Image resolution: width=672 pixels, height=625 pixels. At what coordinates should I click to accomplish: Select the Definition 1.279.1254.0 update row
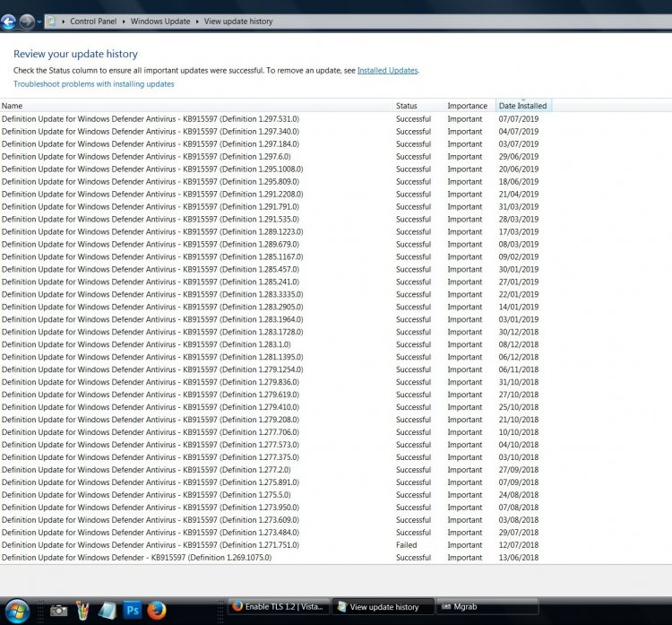(276, 369)
